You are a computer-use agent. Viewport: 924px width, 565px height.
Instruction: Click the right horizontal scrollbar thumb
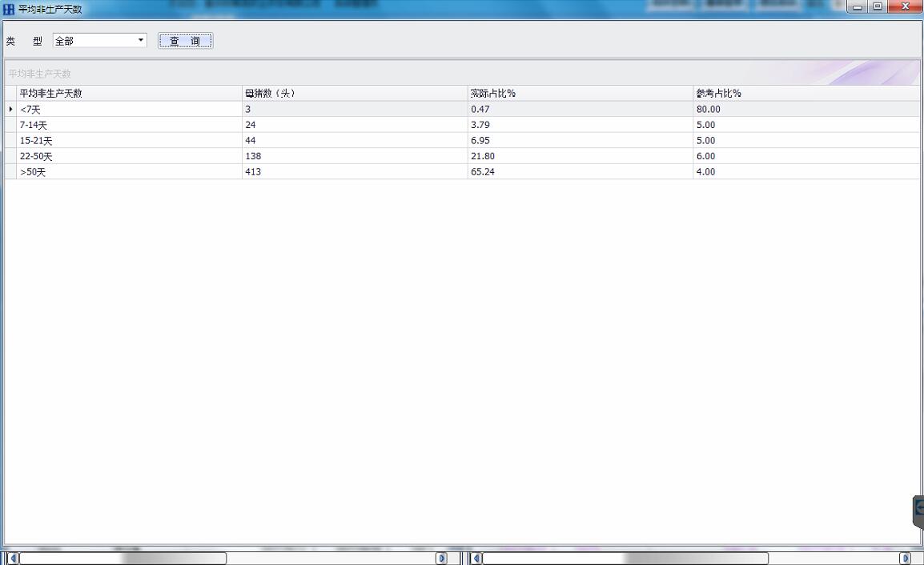625,558
